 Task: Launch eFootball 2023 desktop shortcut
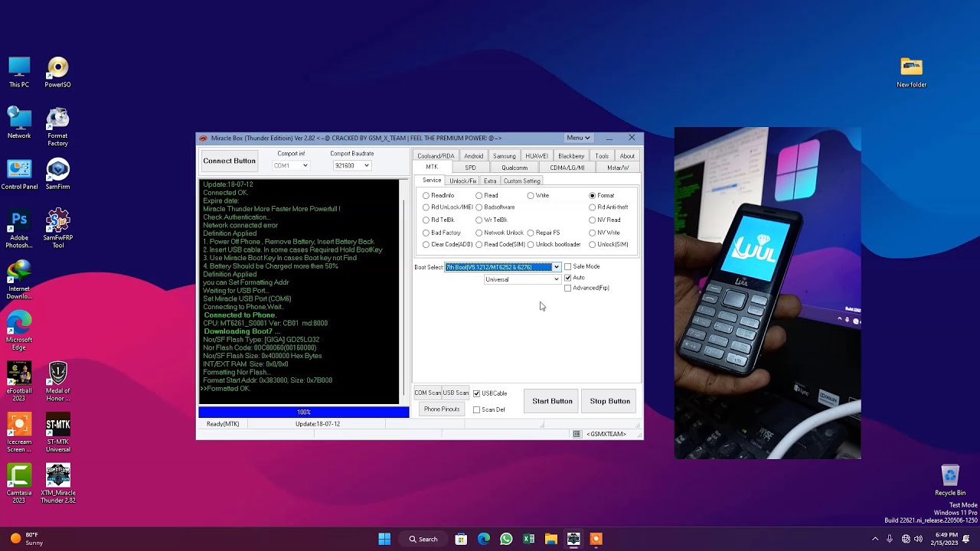(x=19, y=382)
